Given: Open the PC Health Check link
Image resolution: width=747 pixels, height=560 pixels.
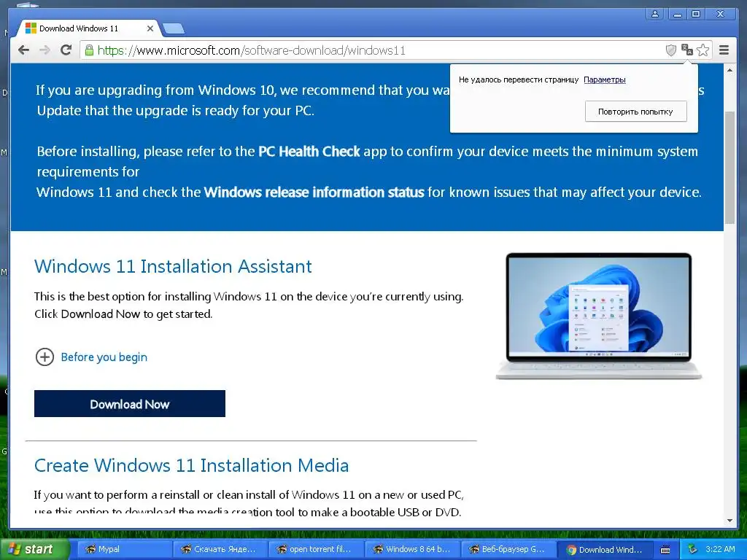Looking at the screenshot, I should pos(309,152).
